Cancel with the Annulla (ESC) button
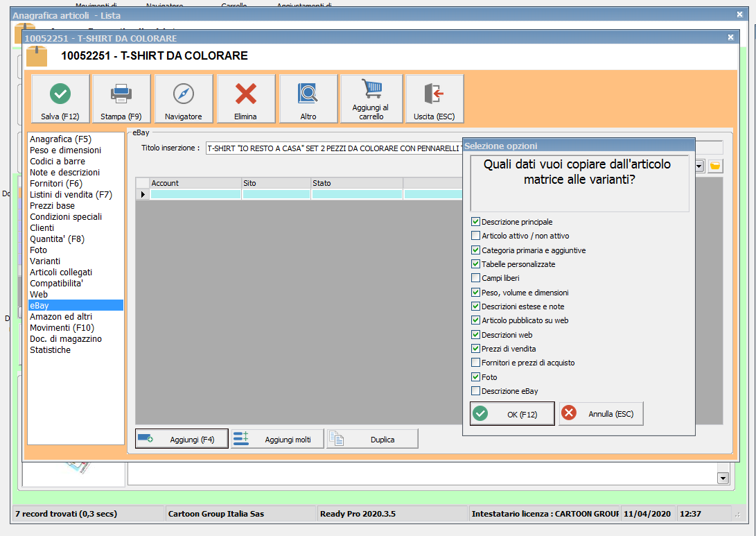 601,413
